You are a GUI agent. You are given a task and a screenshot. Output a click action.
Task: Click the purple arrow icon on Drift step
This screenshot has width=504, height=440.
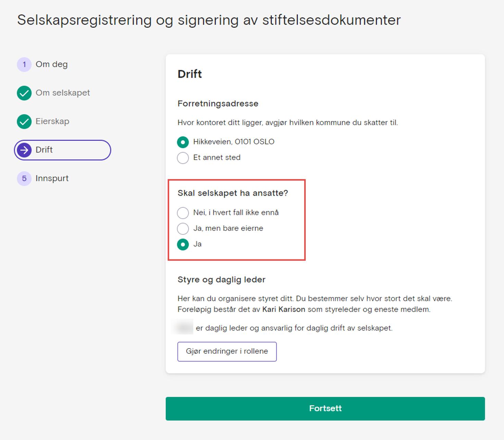point(24,150)
